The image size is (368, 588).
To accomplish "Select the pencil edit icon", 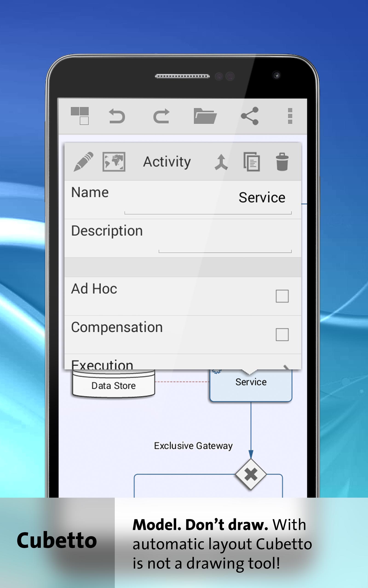I will tap(83, 161).
